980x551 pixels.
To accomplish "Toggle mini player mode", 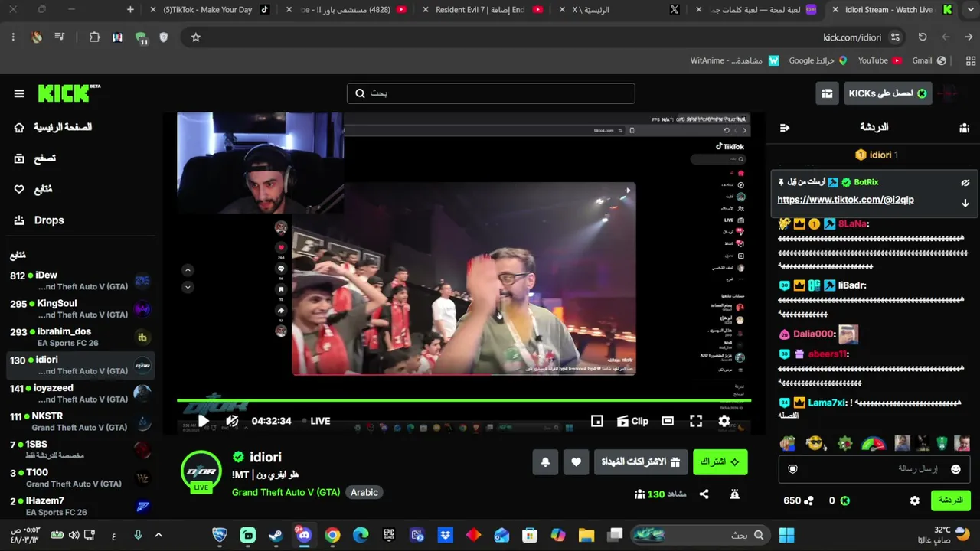I will coord(596,421).
